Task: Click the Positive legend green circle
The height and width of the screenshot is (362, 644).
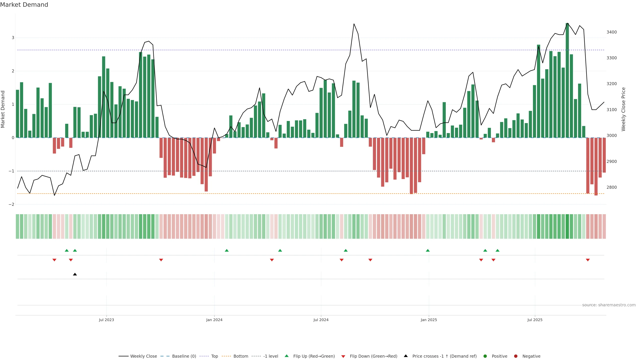Action: click(x=485, y=356)
